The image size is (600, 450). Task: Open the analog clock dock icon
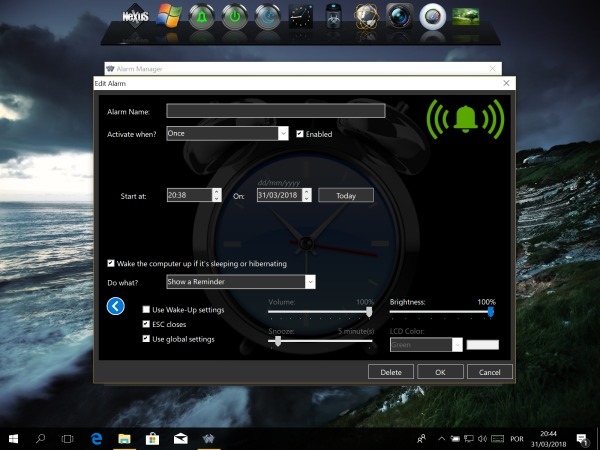[301, 18]
